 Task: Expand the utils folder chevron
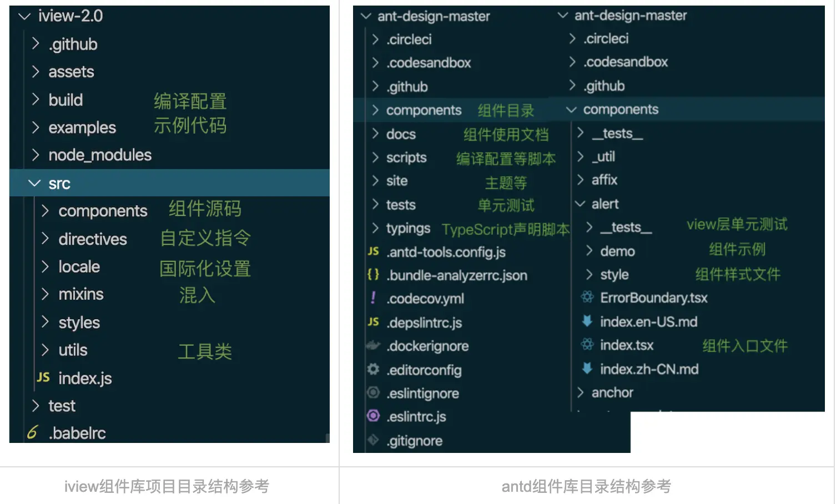point(46,350)
